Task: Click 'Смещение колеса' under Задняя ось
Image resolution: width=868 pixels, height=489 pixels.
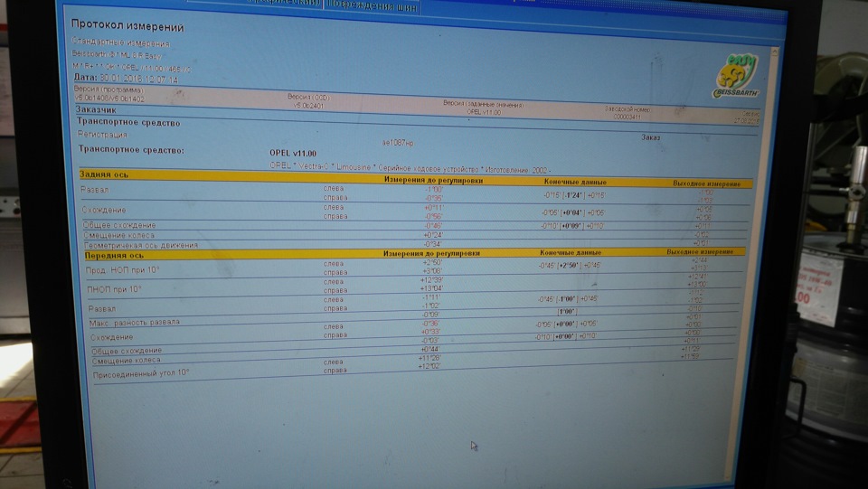Action: (x=119, y=235)
